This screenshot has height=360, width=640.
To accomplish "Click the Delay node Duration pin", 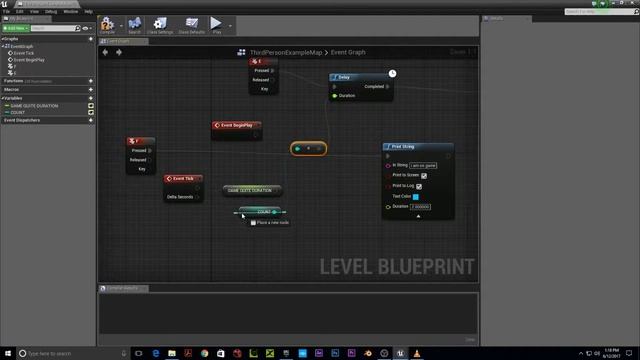I will pos(335,96).
